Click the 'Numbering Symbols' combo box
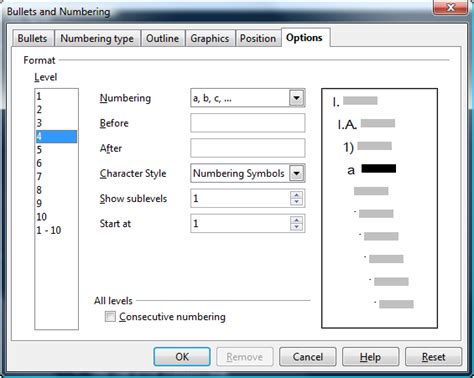The height and width of the screenshot is (378, 474). [247, 173]
